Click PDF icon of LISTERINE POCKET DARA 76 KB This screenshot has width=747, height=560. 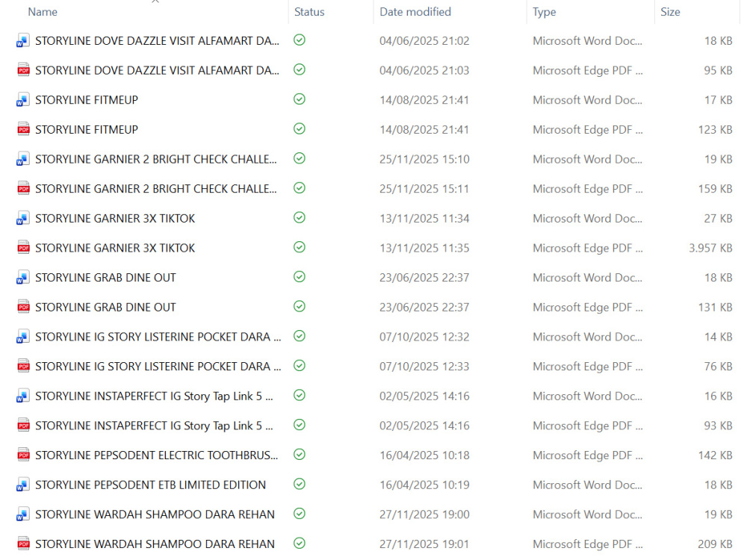click(x=23, y=366)
